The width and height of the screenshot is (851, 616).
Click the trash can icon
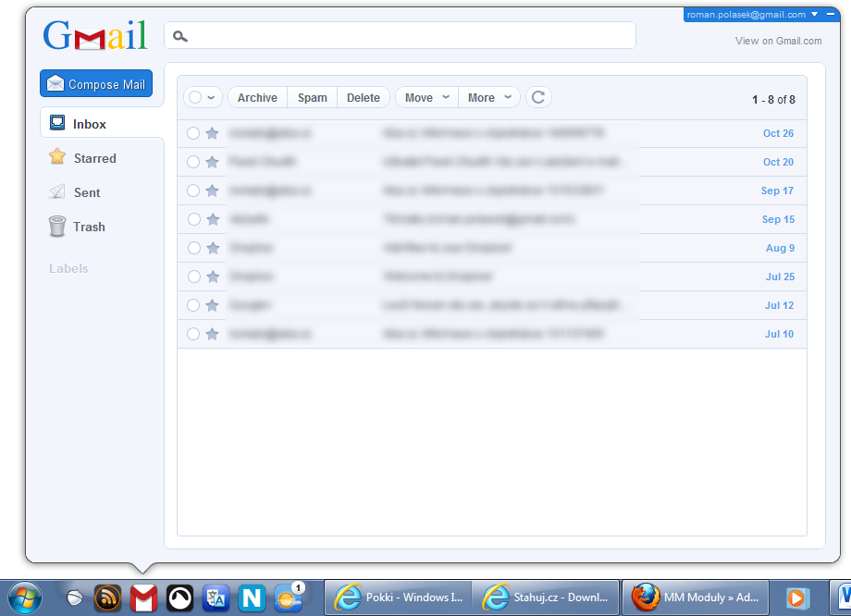click(x=57, y=226)
